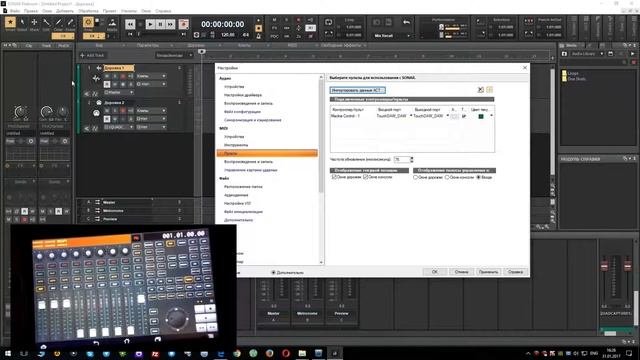Select the 'Дополнительно' radio at dialog bottom
Screen dimensions: 640x360
pos(273,272)
